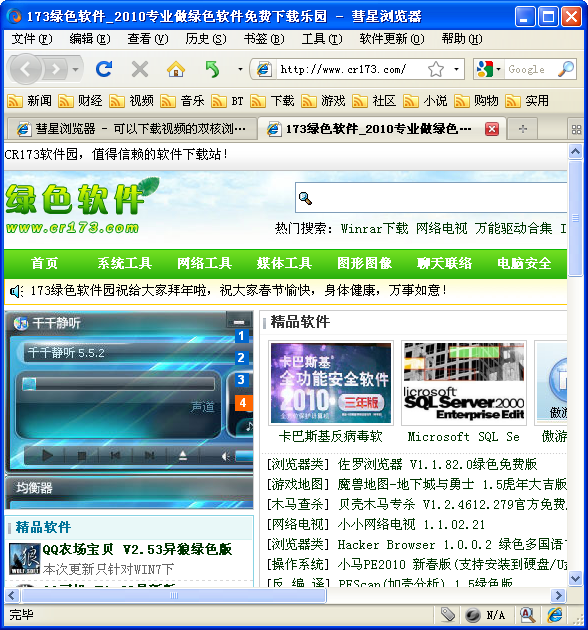Open the 书签 menu
This screenshot has width=588, height=630.
click(264, 39)
